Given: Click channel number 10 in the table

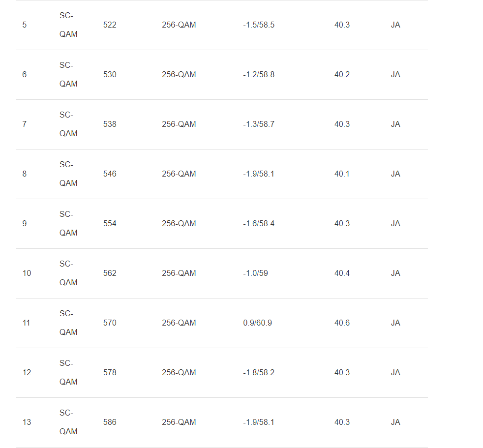Looking at the screenshot, I should pos(27,273).
